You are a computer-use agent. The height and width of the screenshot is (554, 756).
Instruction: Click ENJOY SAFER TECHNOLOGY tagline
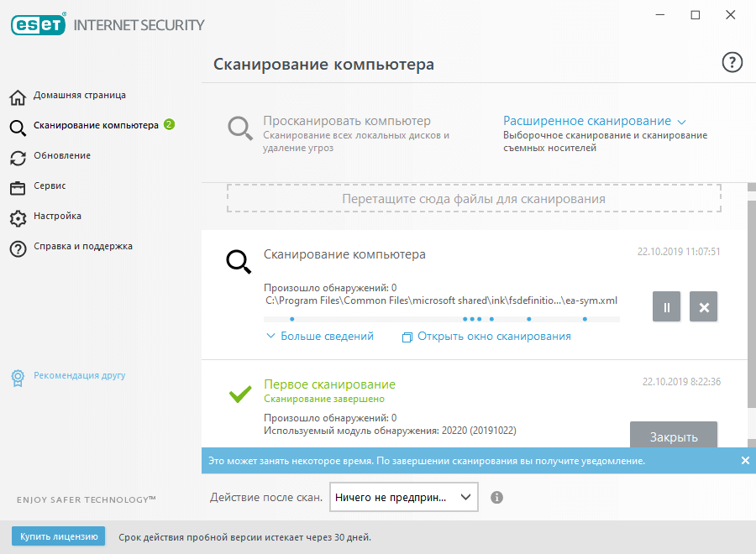87,499
